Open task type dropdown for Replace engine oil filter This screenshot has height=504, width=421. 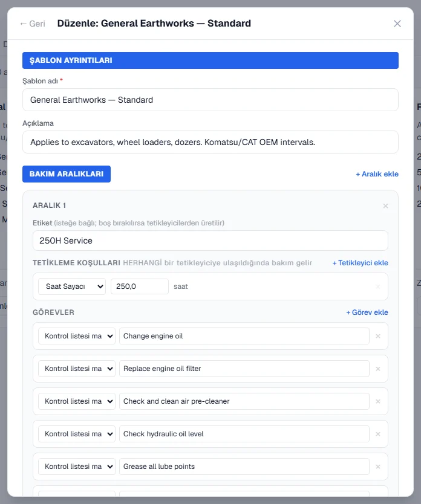pyautogui.click(x=77, y=369)
